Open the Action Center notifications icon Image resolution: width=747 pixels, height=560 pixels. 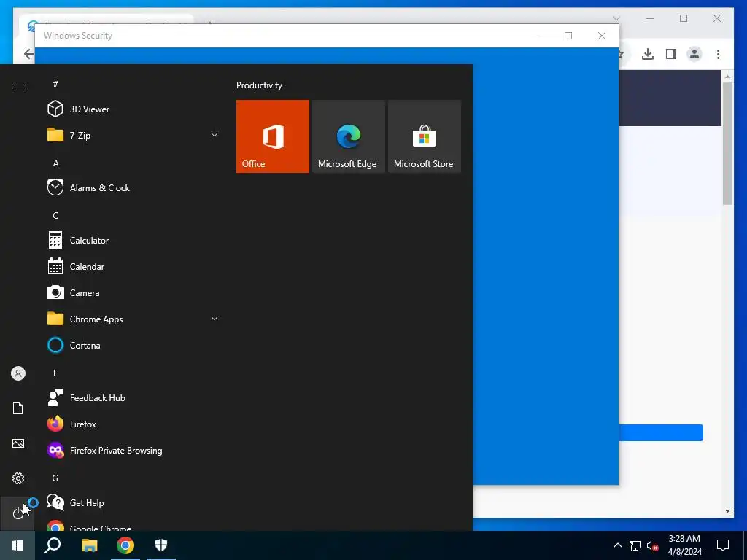[723, 545]
